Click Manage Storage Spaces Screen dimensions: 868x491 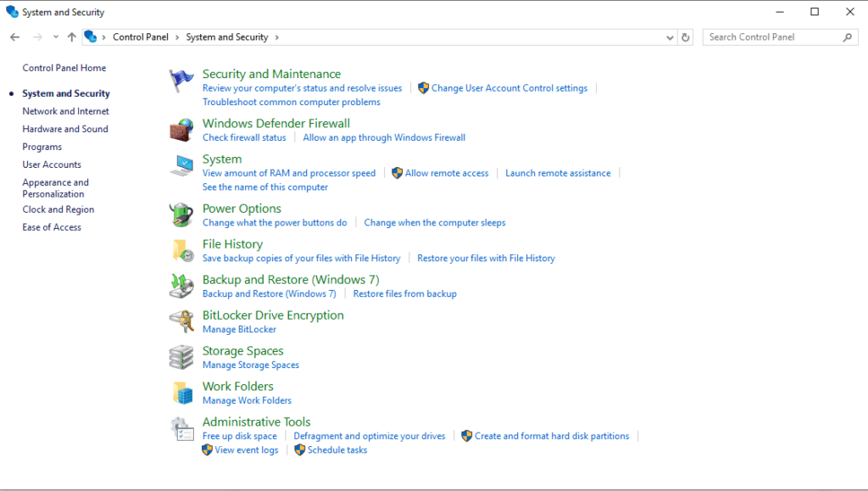tap(251, 365)
